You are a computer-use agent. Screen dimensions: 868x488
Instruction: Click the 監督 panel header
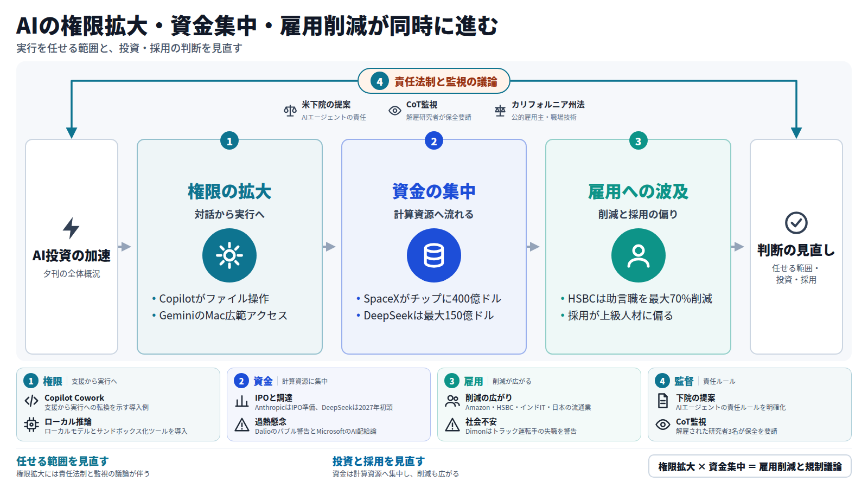(x=684, y=381)
